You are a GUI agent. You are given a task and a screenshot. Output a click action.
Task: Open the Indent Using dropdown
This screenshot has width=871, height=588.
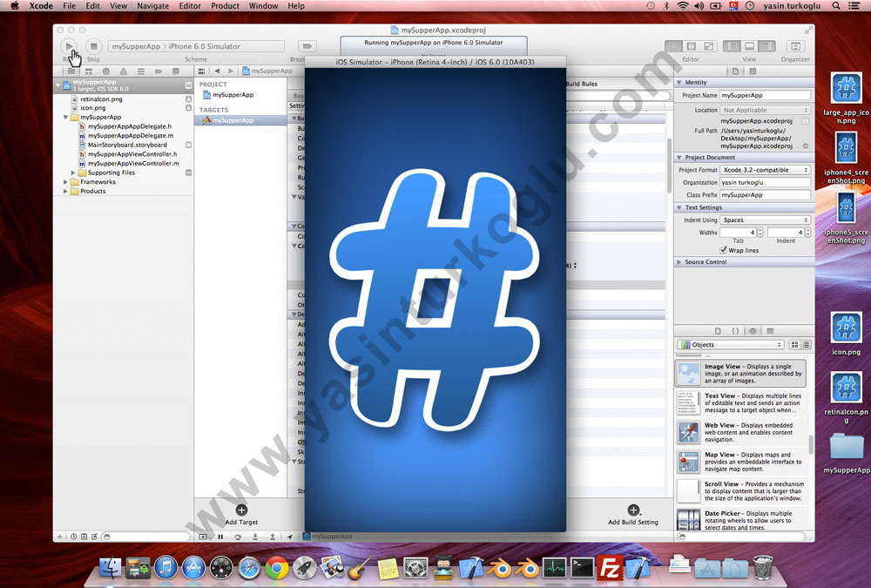coord(765,220)
